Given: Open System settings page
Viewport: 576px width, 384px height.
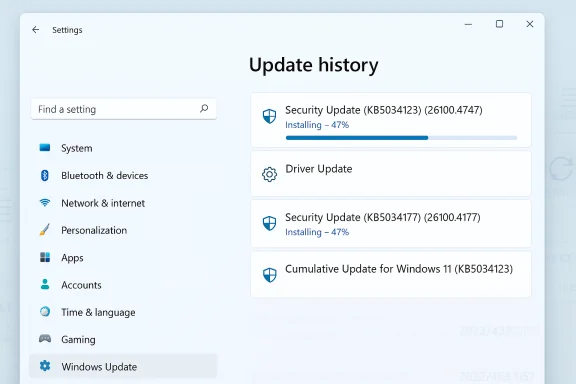Looking at the screenshot, I should (123, 148).
